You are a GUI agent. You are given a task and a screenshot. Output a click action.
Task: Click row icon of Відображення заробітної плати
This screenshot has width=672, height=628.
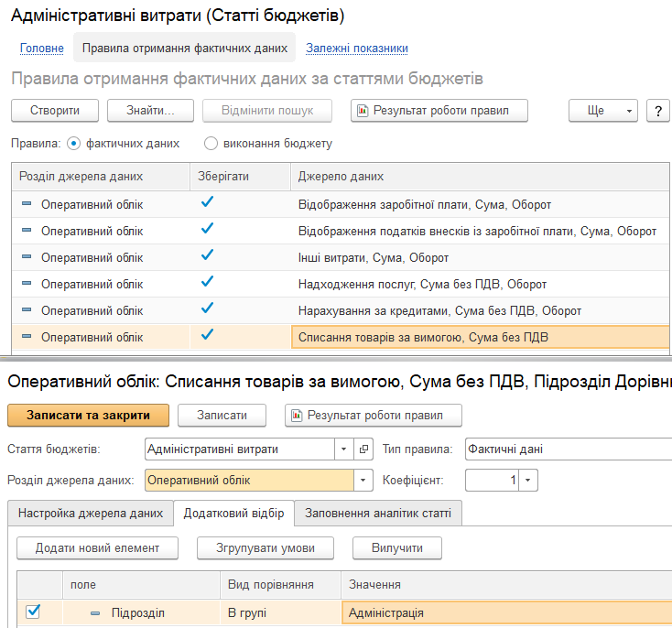(x=27, y=204)
